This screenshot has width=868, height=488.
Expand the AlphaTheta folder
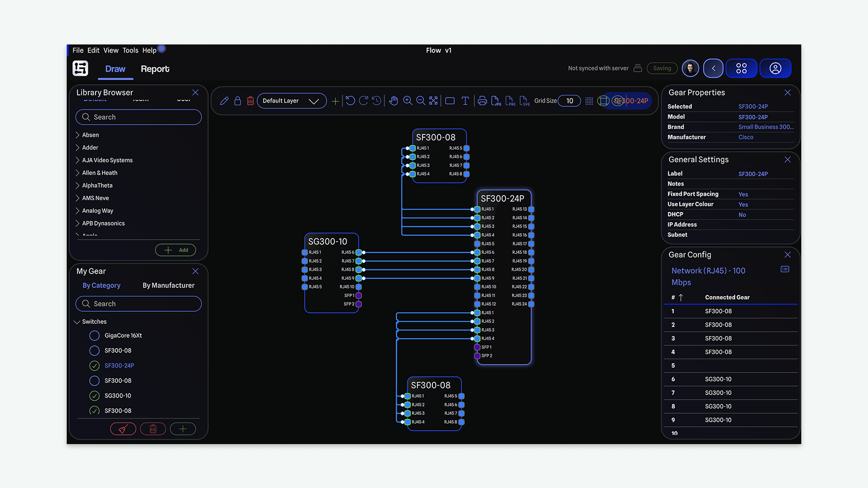pyautogui.click(x=78, y=185)
